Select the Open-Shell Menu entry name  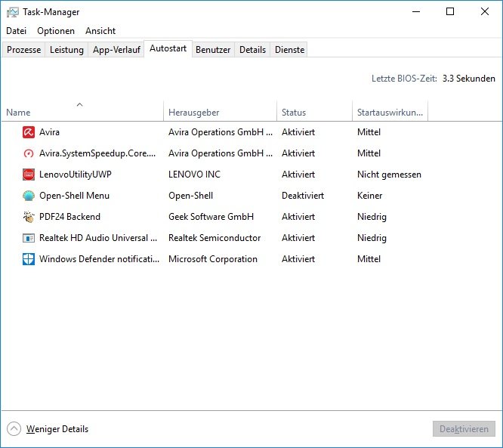(75, 196)
